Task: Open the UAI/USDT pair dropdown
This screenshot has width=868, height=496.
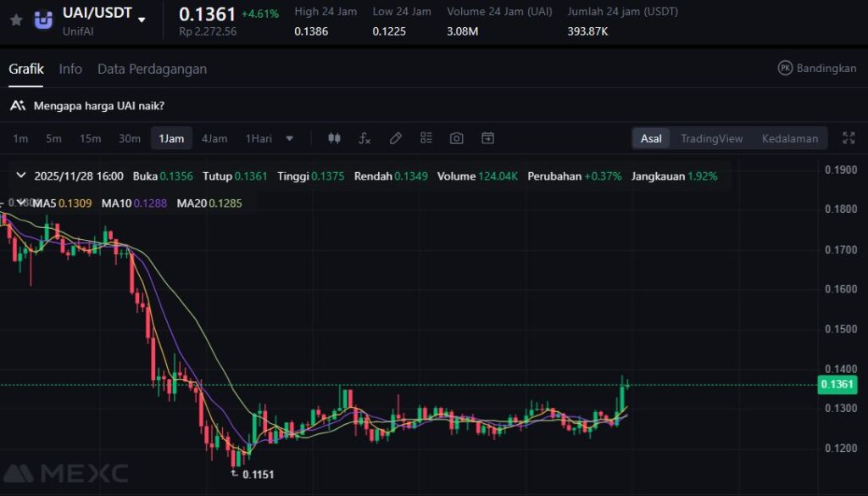Action: tap(142, 20)
